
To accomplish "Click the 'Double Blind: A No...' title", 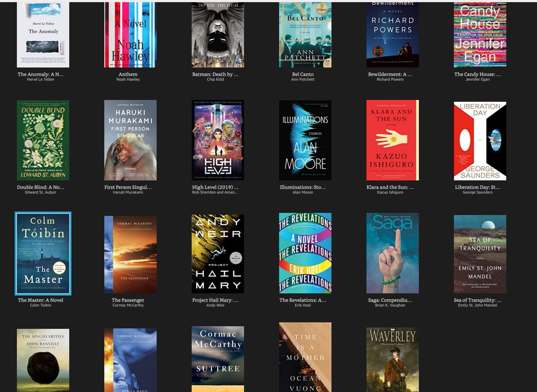I will click(41, 187).
